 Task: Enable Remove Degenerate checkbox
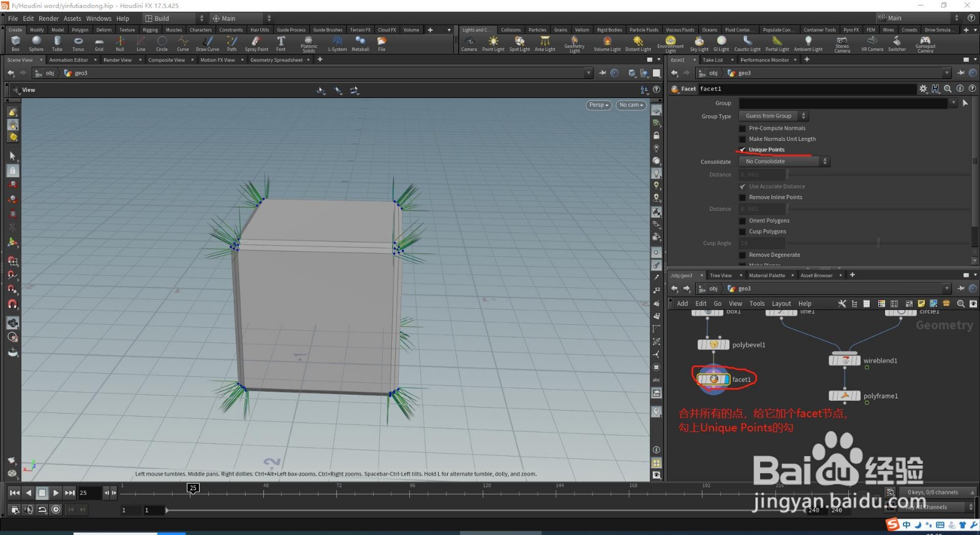742,255
